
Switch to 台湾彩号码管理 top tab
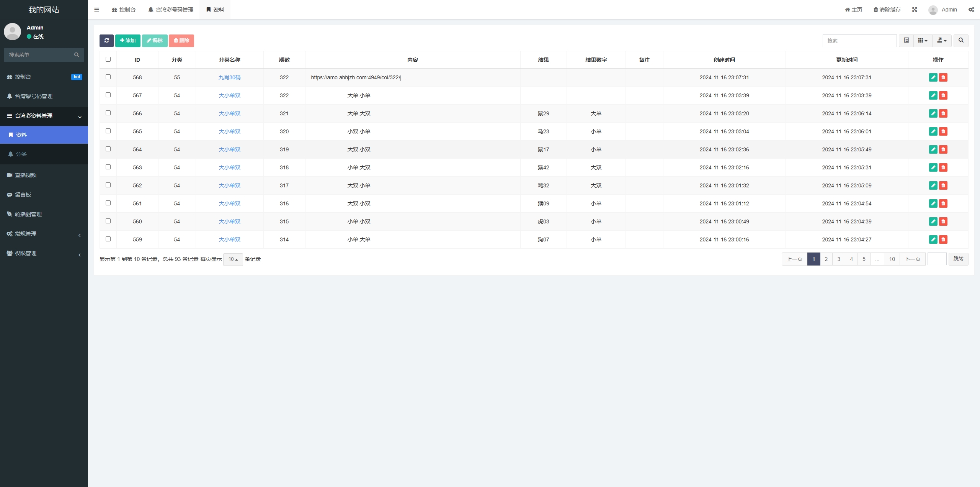pyautogui.click(x=171, y=10)
